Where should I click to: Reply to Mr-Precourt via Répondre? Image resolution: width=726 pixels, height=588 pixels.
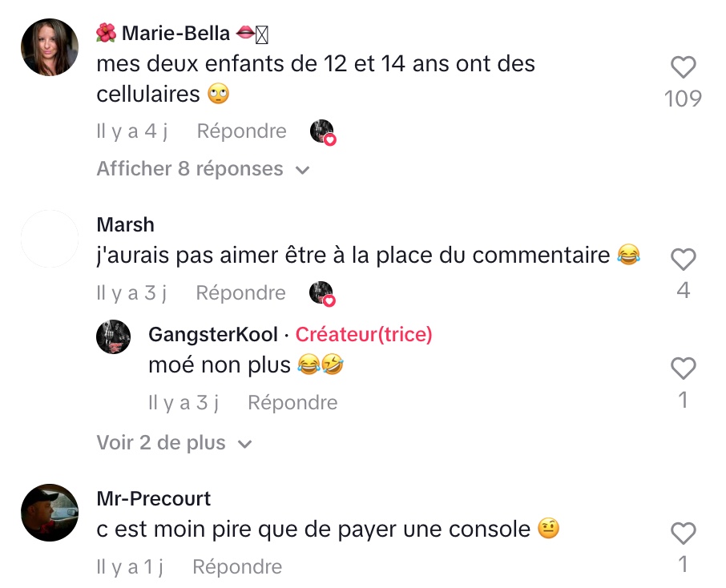(x=237, y=567)
